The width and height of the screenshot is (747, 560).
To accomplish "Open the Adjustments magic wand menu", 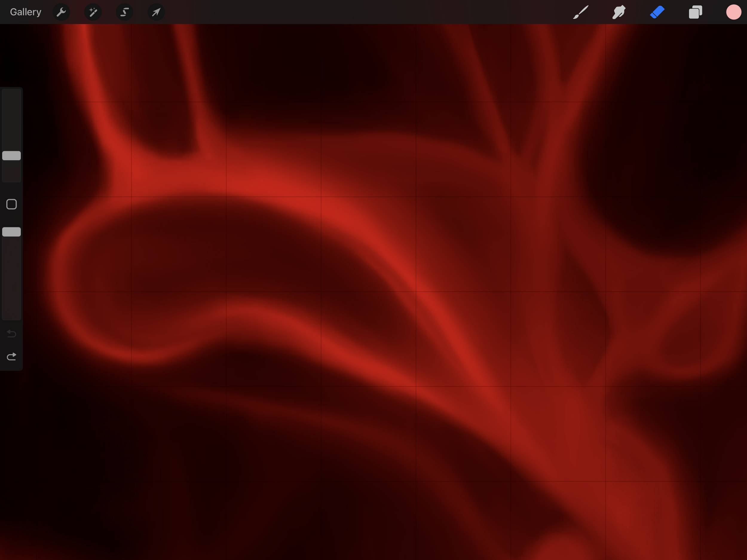I will 93,12.
